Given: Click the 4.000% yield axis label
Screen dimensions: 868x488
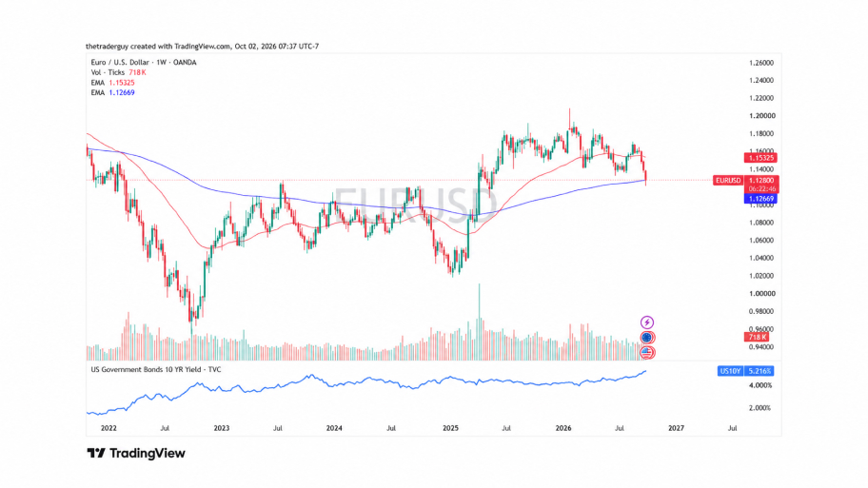Looking at the screenshot, I should 760,385.
